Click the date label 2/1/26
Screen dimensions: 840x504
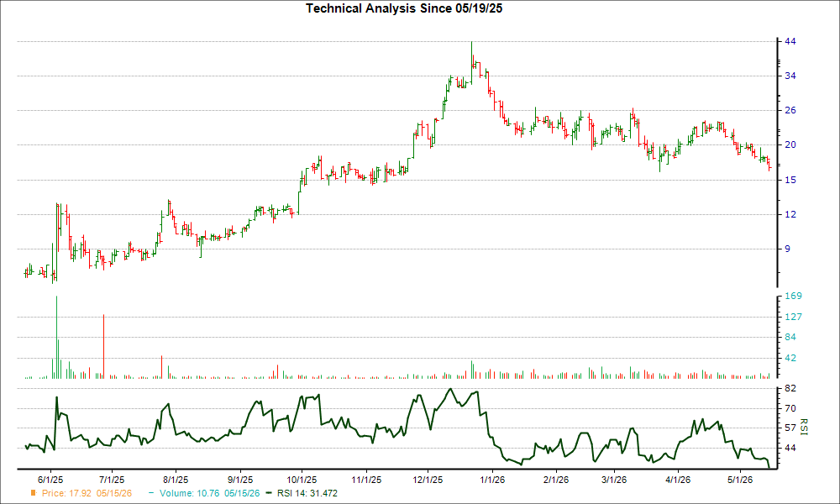555,480
